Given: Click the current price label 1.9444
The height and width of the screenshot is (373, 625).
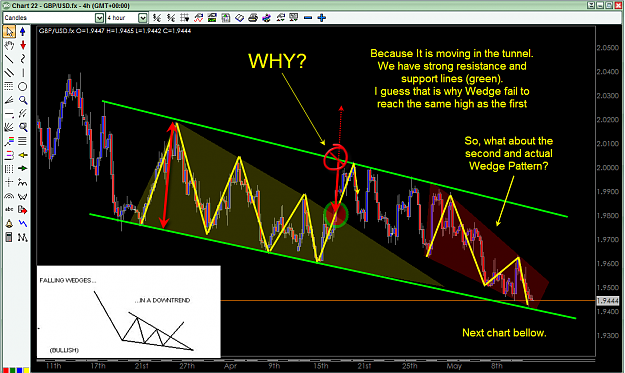Looking at the screenshot, I should [x=608, y=301].
